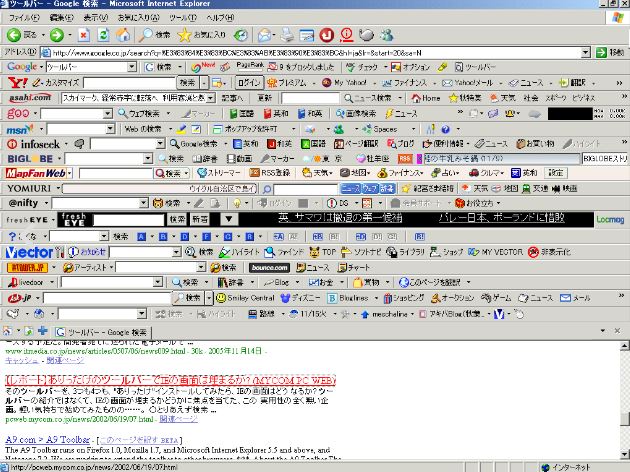Viewport: 630px width, 472px height.
Task: Click freshEYE 検索 button
Action: [177, 219]
